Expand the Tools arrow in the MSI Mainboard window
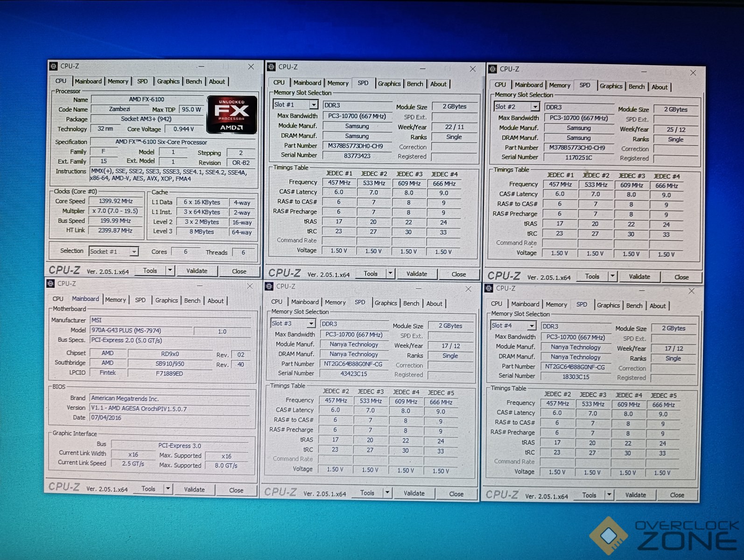The image size is (744, 560). (x=168, y=489)
